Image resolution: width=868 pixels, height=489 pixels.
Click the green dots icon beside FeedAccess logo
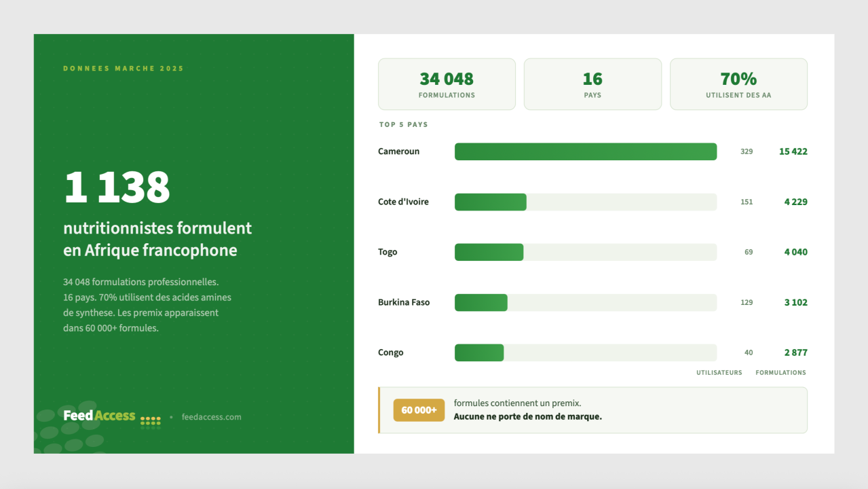149,419
